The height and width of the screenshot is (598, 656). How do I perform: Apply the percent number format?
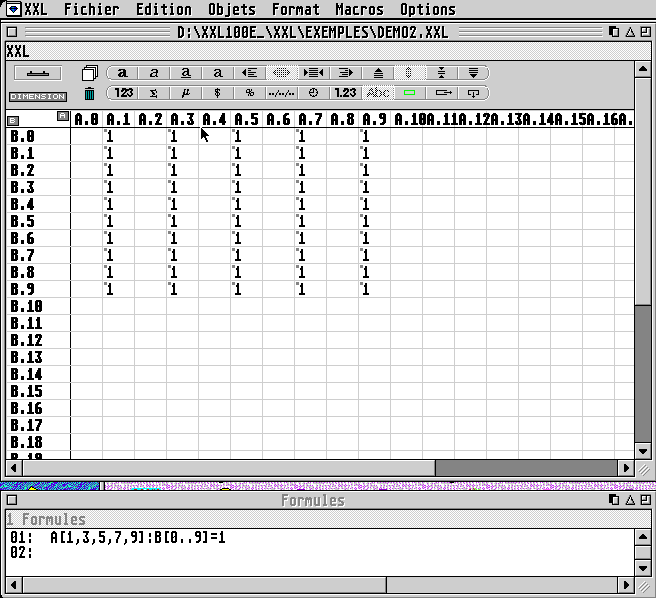[250, 93]
